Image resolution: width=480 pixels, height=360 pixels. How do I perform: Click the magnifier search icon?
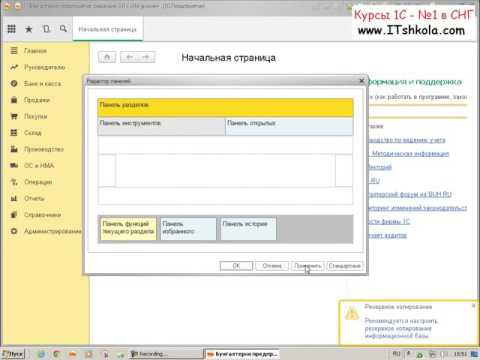click(63, 29)
